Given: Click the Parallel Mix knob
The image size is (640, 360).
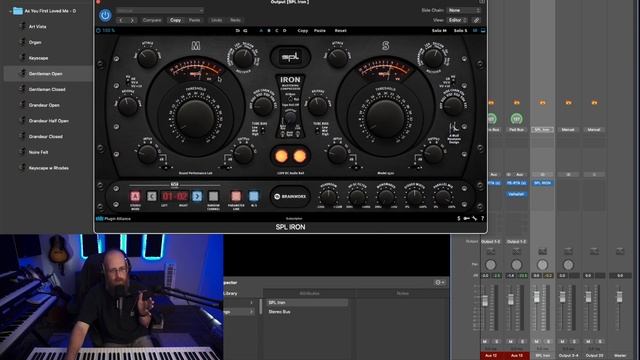Looking at the screenshot, I should [443, 197].
